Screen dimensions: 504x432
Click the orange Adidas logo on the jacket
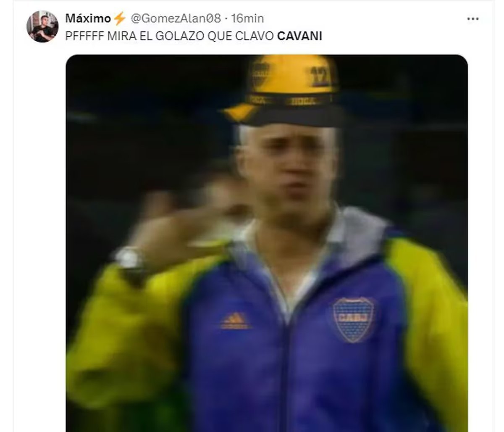tap(235, 321)
